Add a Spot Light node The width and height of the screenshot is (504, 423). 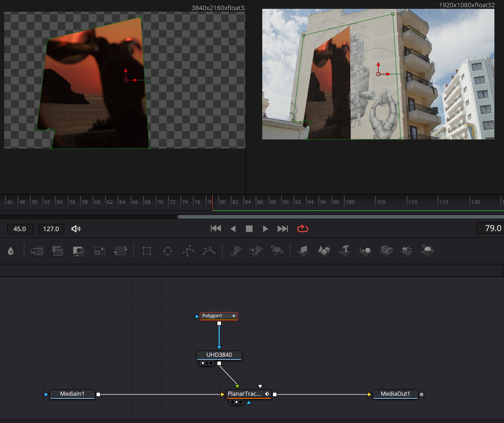click(407, 251)
